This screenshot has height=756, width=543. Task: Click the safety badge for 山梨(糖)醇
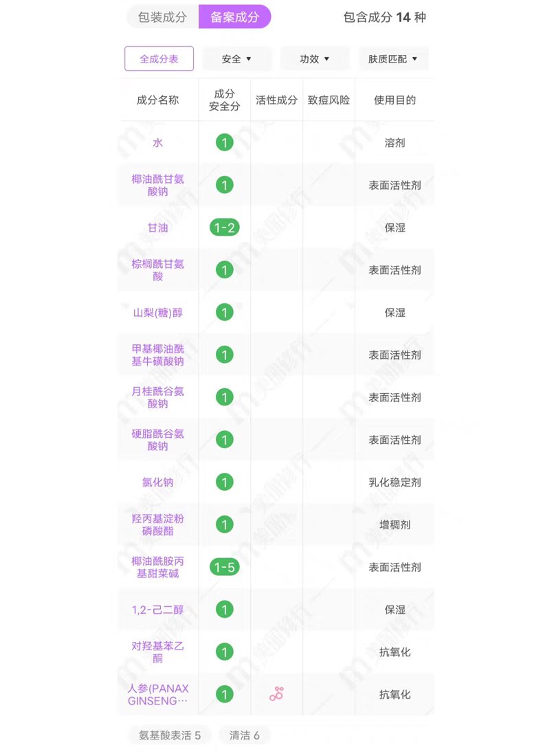[224, 312]
